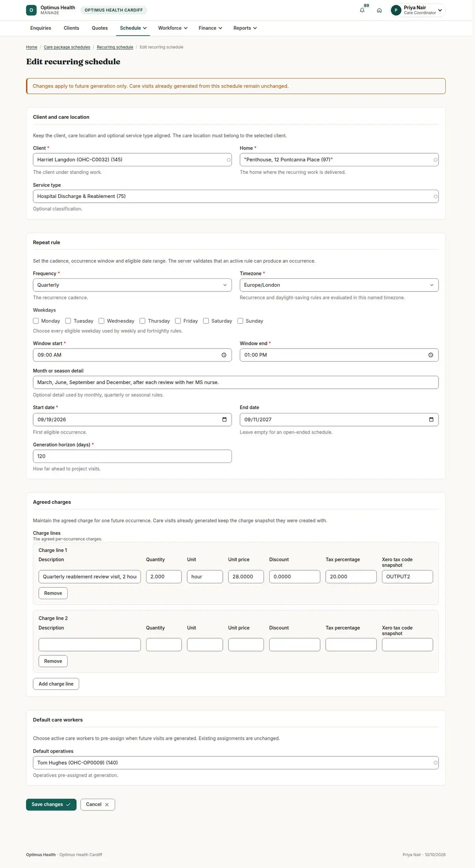Open the Start date calendar icon
Viewport: 475px width, 868px height.
(x=224, y=420)
